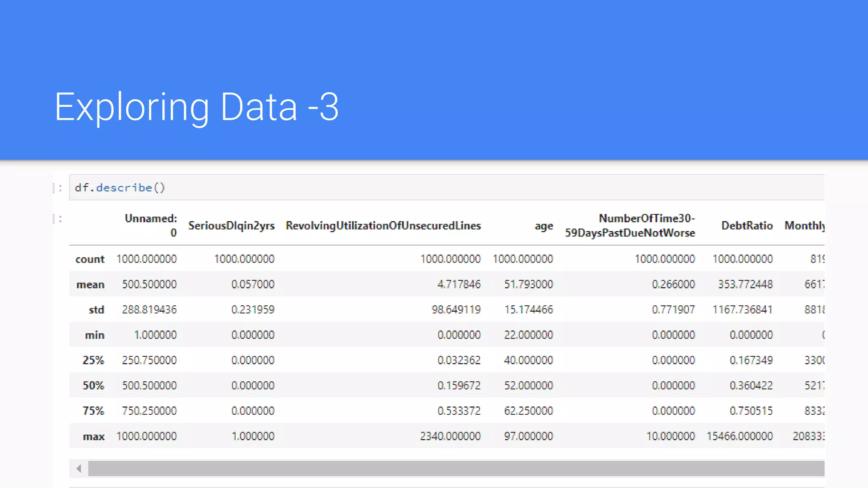Click the value 0.750515 in 75% row
Screen dimensions: 868x488
(x=751, y=410)
